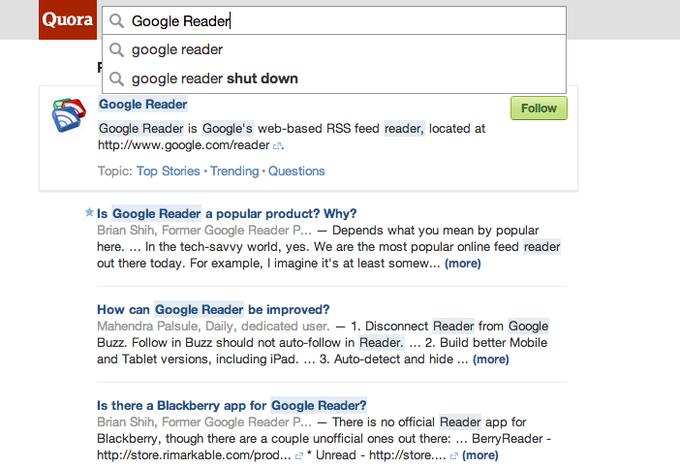Screen dimensions: 680x468
Task: Click inside the Google Reader search input
Action: (334, 20)
